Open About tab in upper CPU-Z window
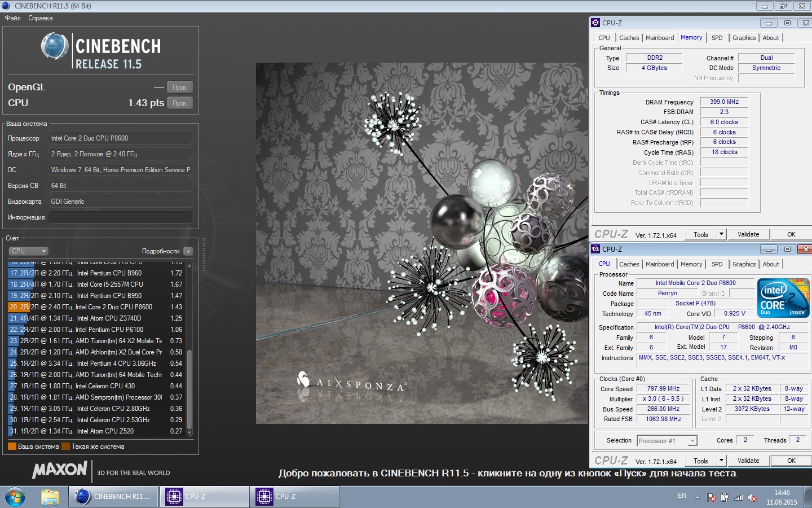 tap(771, 38)
